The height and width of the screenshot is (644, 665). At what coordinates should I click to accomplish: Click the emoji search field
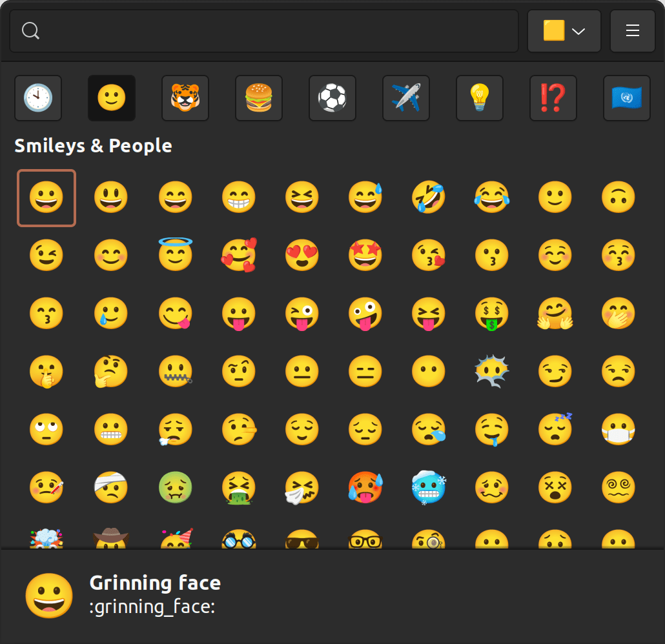coord(271,31)
